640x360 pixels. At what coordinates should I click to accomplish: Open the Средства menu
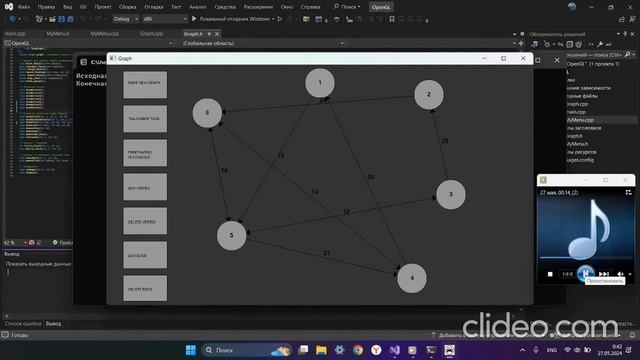225,7
